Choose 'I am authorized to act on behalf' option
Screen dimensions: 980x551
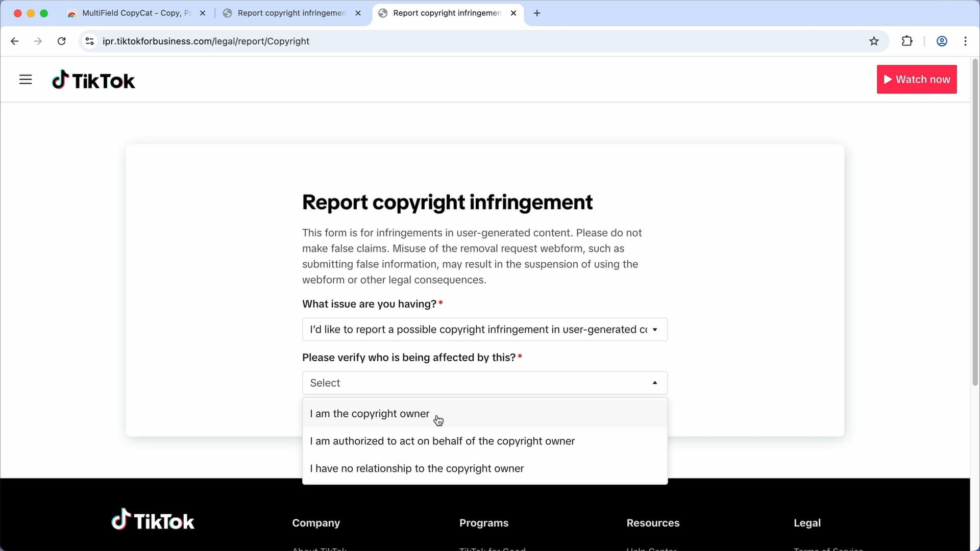[442, 441]
